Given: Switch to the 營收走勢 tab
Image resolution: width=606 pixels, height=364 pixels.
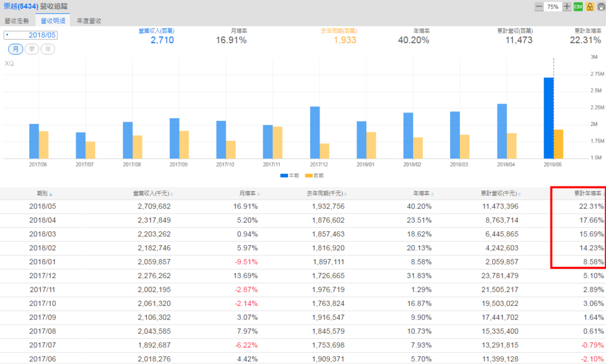Looking at the screenshot, I should [x=17, y=21].
